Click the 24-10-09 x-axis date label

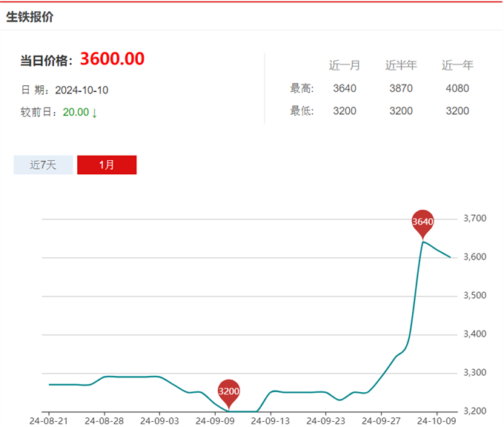point(436,420)
